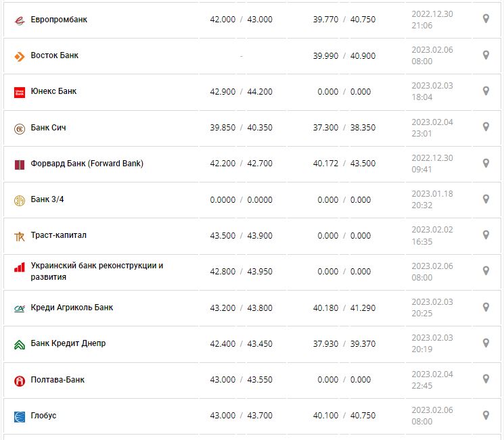Open the Восток Банк link
Image resolution: width=504 pixels, height=440 pixels.
tap(55, 55)
